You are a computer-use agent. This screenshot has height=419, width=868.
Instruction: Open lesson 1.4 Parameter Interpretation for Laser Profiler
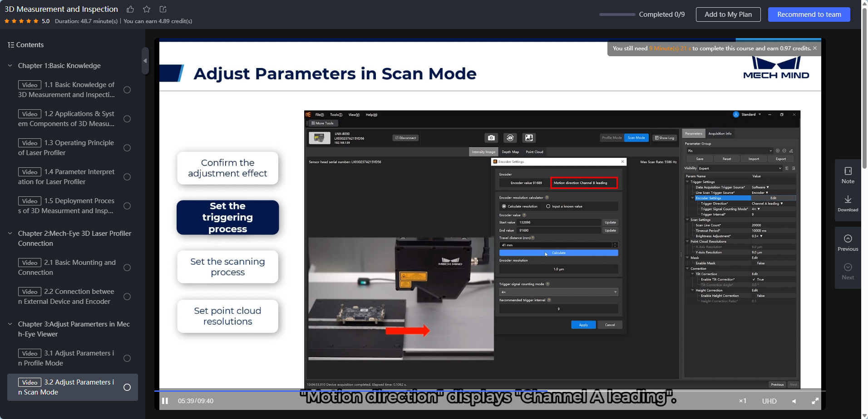pos(66,177)
